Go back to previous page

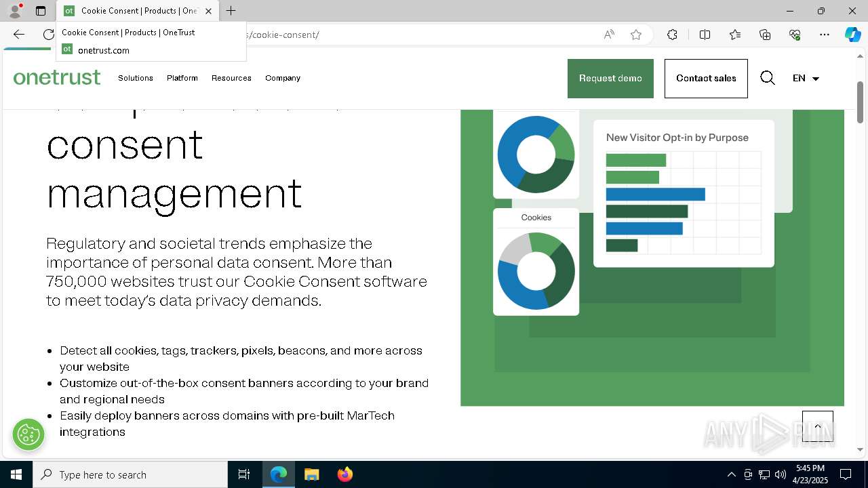click(18, 35)
